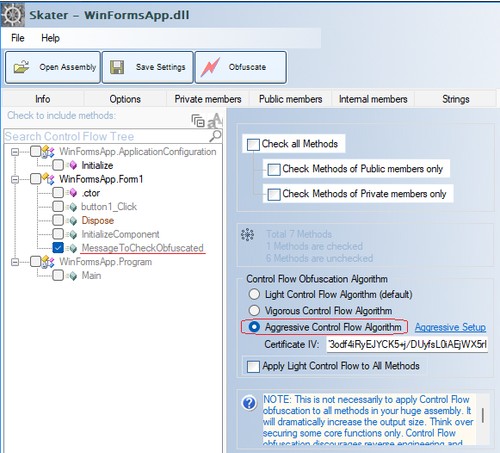Check the Main method checkbox
The width and height of the screenshot is (500, 453).
point(58,275)
